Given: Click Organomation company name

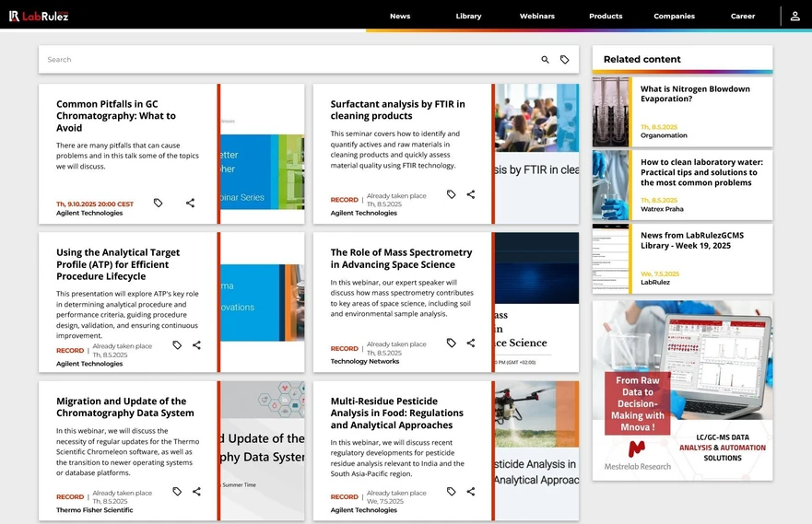Looking at the screenshot, I should 664,135.
